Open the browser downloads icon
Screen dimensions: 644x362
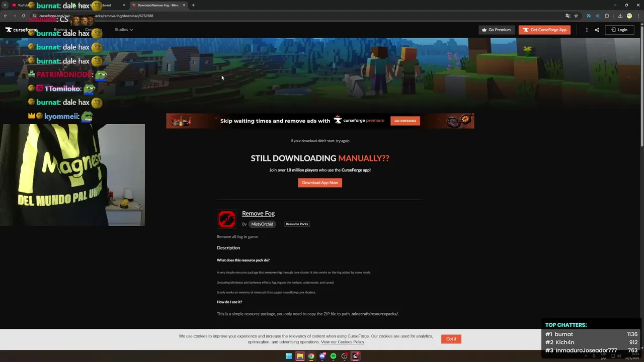click(620, 16)
